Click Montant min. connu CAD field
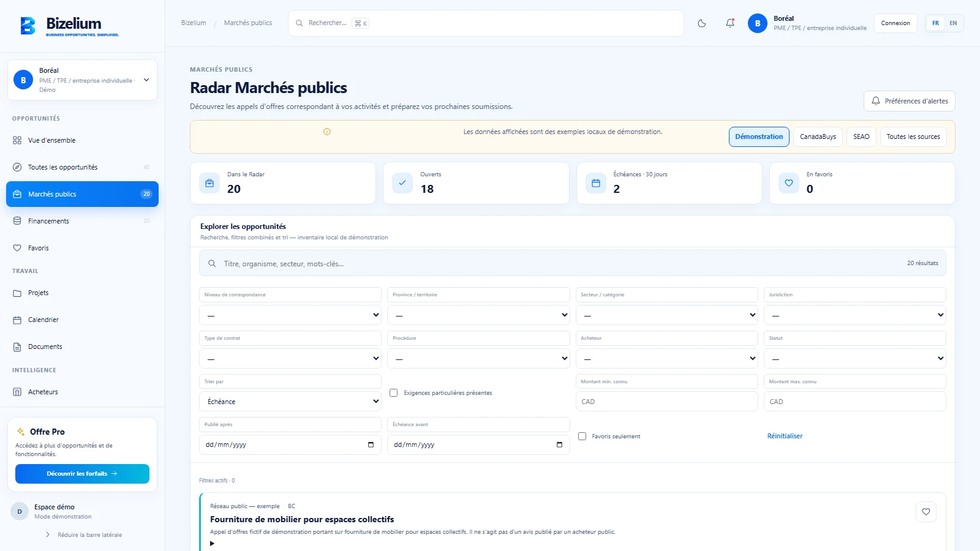Screen dimensions: 980x551 (667, 402)
